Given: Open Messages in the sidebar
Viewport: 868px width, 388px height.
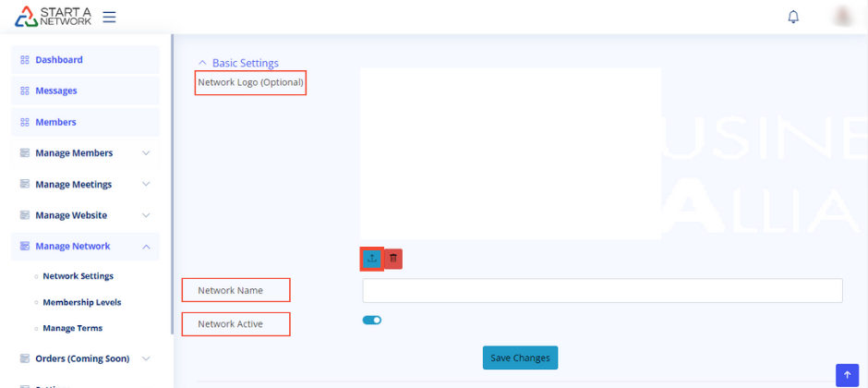Looking at the screenshot, I should click(56, 91).
